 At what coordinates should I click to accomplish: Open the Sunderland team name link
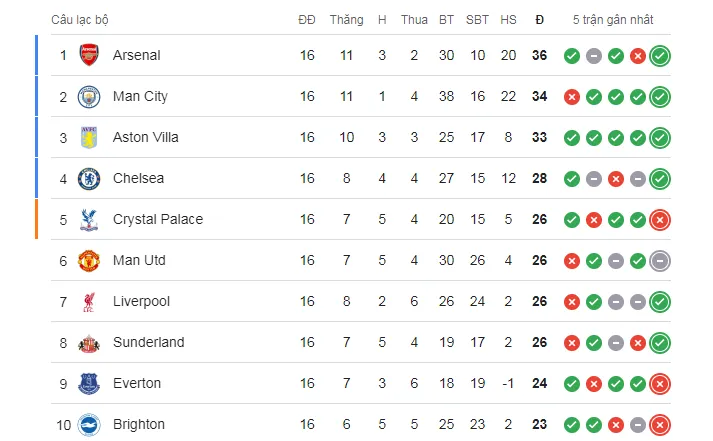pyautogui.click(x=148, y=342)
